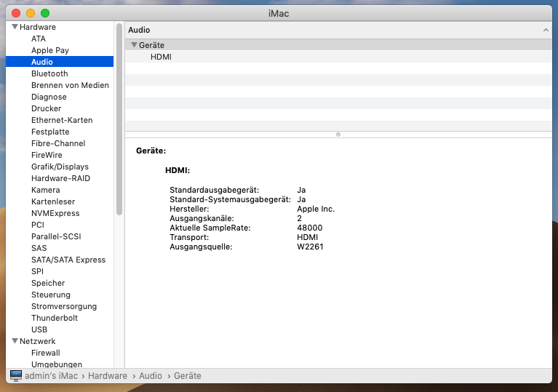Click the pane splitter handle dot
The image size is (558, 392).
click(338, 135)
